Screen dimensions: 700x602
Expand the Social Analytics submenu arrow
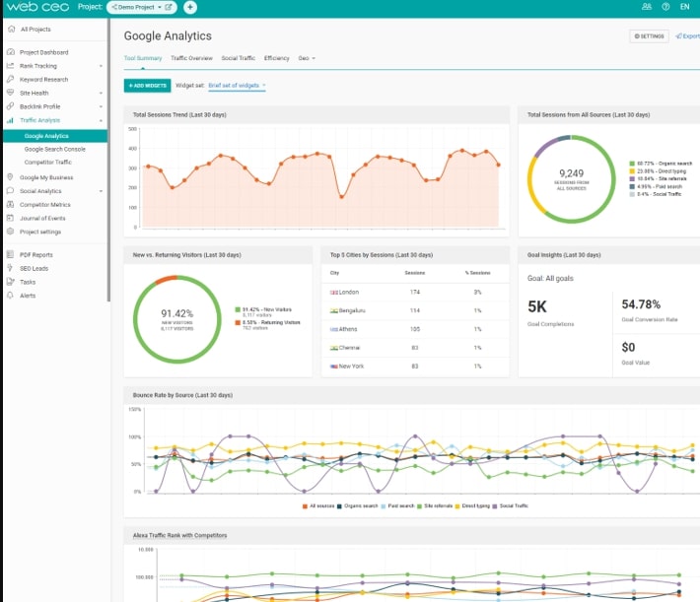pos(101,191)
